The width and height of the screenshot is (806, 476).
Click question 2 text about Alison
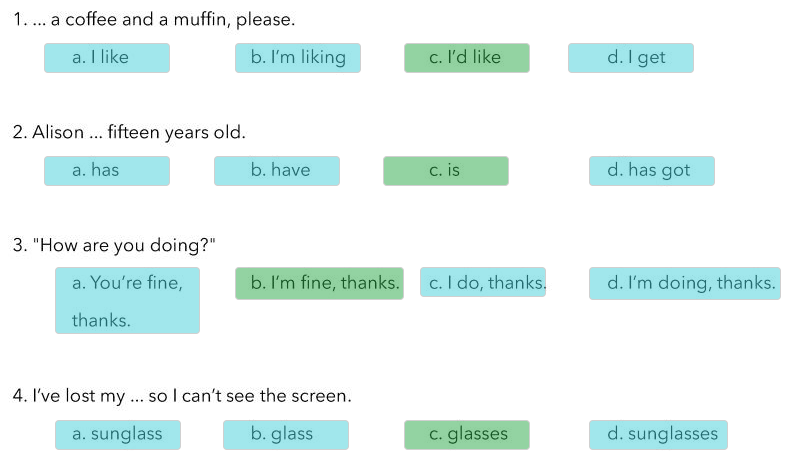[x=129, y=132]
